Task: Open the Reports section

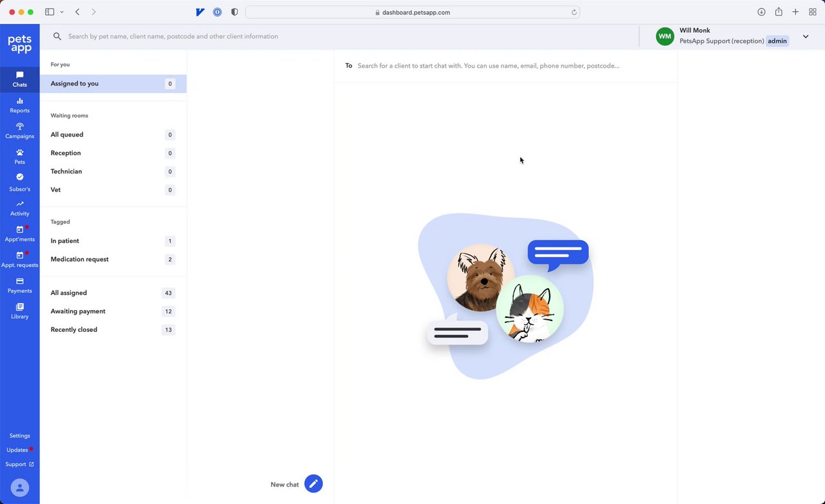Action: (x=19, y=105)
